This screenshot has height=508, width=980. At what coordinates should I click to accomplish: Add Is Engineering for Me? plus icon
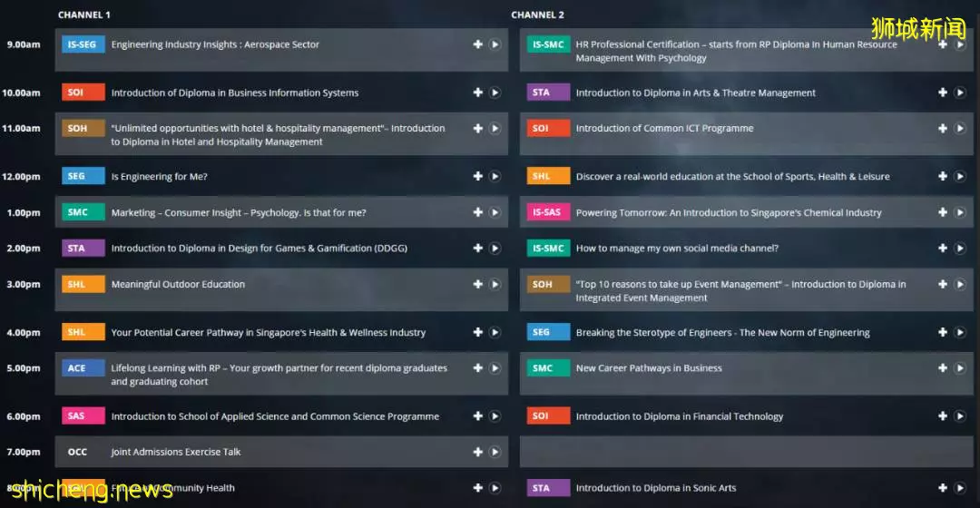477,176
